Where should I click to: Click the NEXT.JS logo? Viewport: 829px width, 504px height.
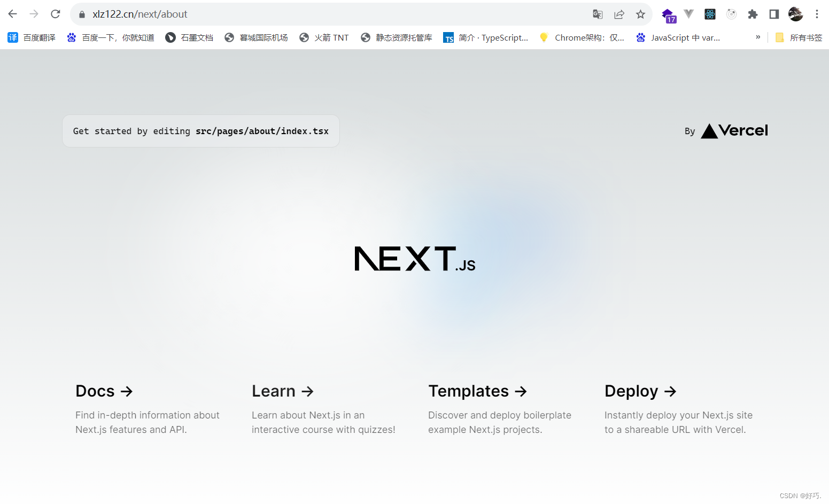[415, 259]
